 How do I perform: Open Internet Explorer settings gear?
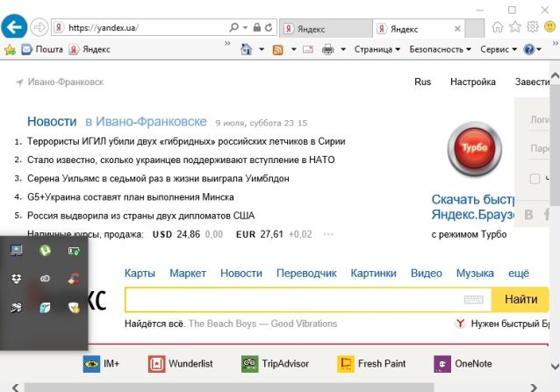click(533, 27)
